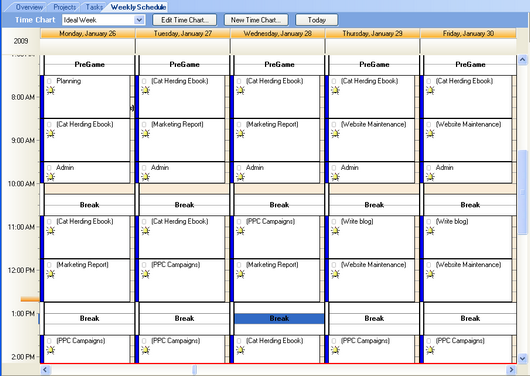This screenshot has height=376, width=530.
Task: Check Monday's Admin task checkbox
Action: [49, 168]
